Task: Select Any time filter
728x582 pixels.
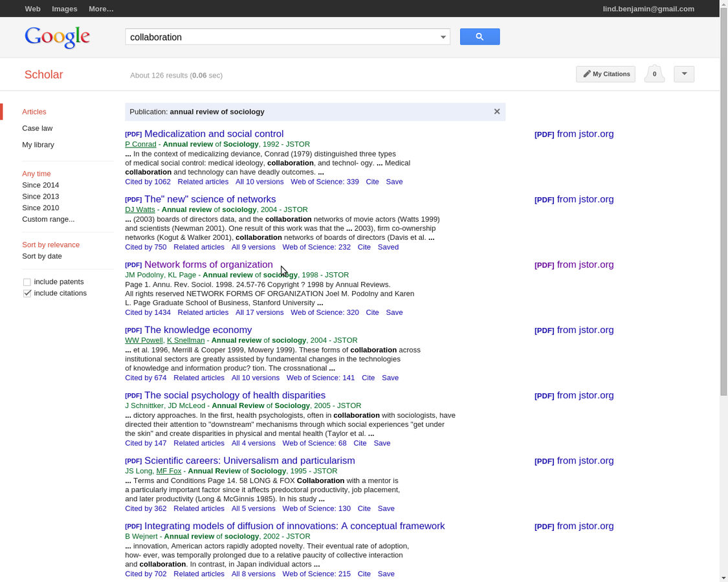Action: click(36, 173)
